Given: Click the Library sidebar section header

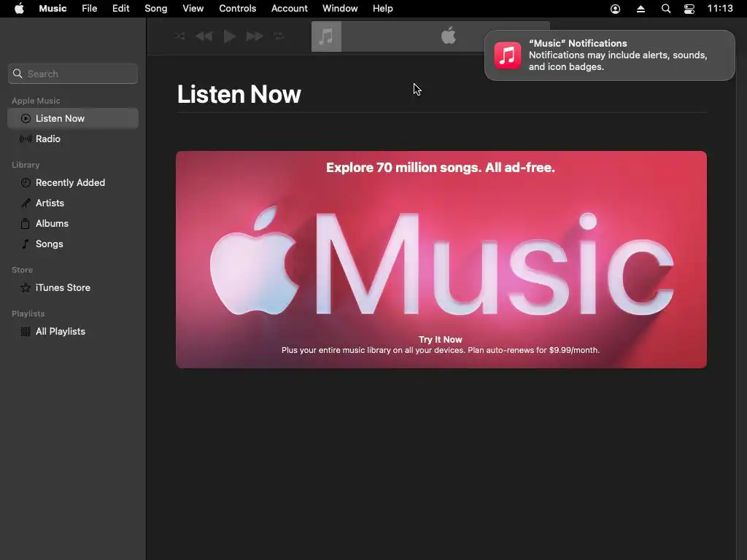Looking at the screenshot, I should (26, 166).
